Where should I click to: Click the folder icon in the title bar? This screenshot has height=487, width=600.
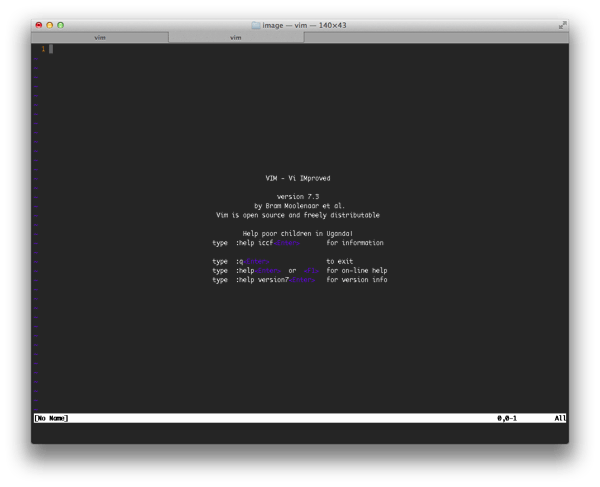click(x=256, y=25)
